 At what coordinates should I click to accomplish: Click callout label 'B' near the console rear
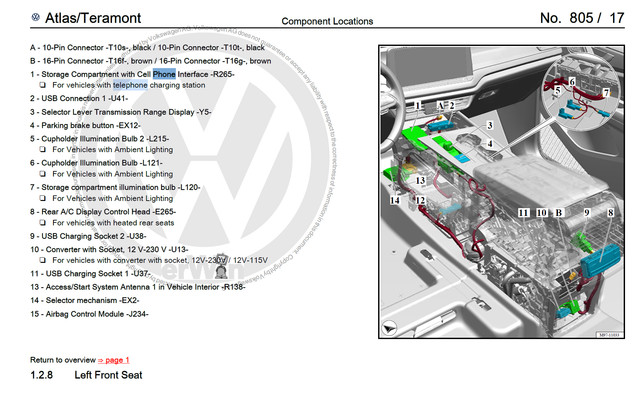click(x=559, y=213)
